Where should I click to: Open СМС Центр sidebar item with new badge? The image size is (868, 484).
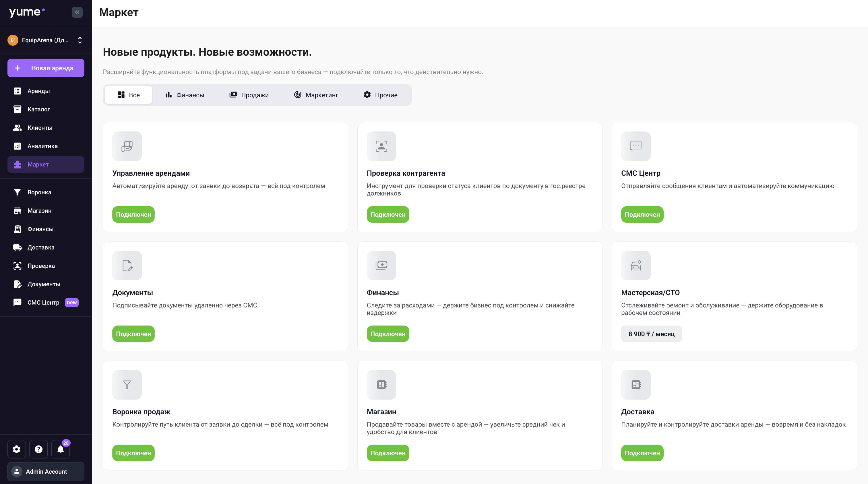pyautogui.click(x=43, y=302)
